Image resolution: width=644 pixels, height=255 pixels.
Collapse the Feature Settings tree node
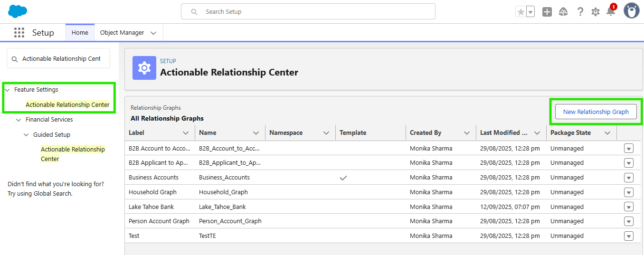click(7, 90)
